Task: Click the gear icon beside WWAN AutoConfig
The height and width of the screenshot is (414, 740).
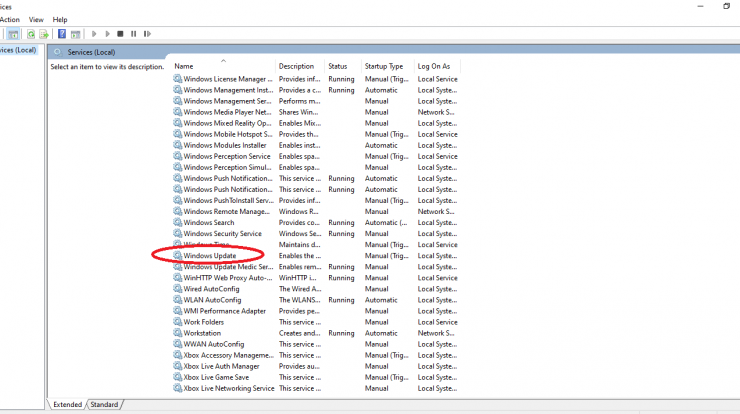Action: [x=177, y=344]
